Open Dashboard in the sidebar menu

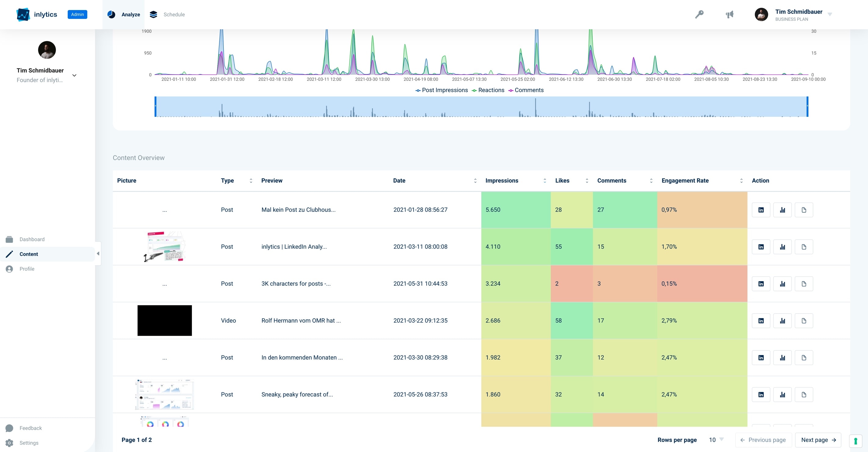(32, 239)
